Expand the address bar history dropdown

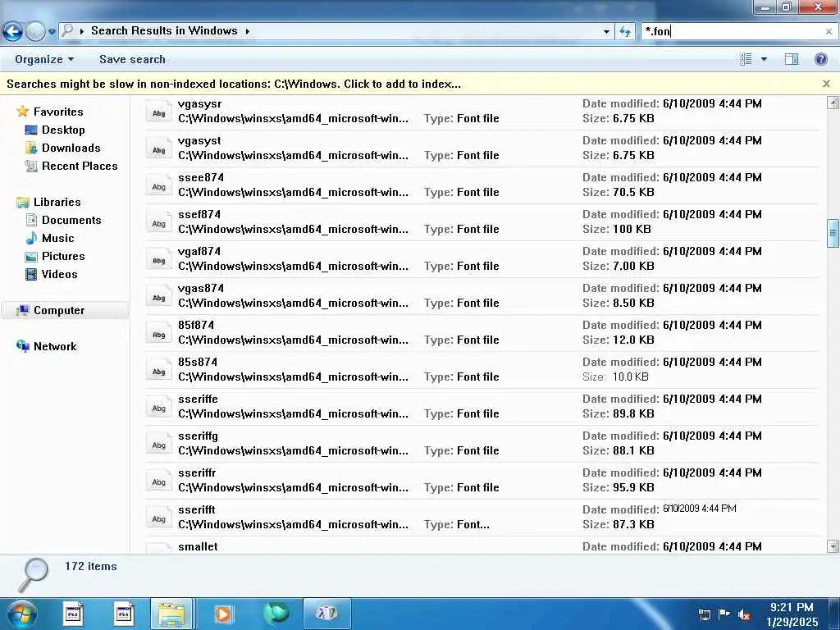pyautogui.click(x=606, y=32)
